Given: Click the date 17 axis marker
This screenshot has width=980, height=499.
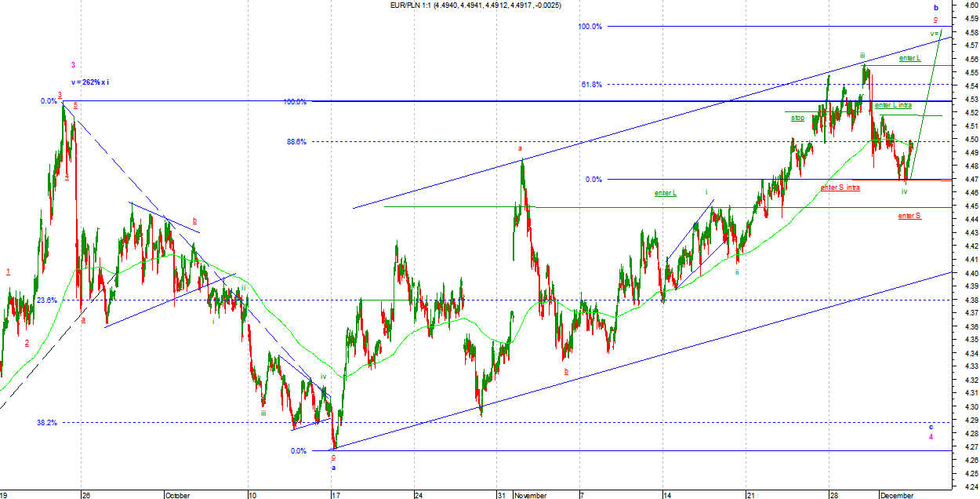Looking at the screenshot, I should [x=336, y=495].
